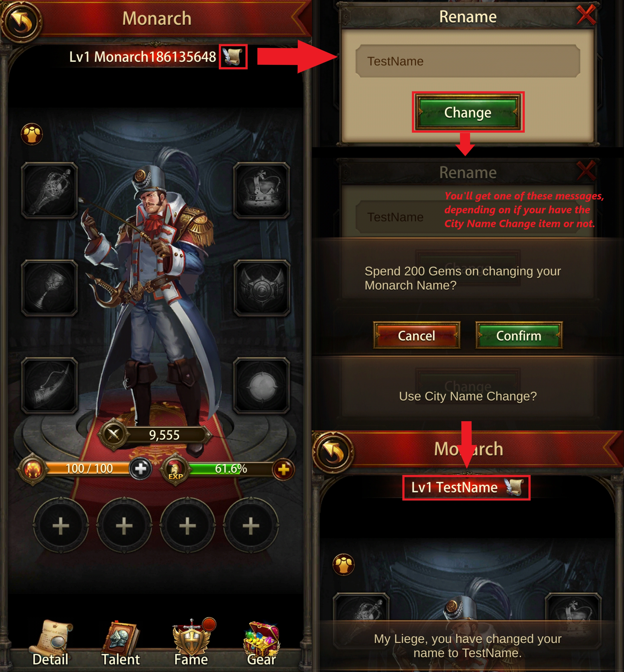This screenshot has height=672, width=624.
Task: Open the Talent tab
Action: tap(120, 643)
